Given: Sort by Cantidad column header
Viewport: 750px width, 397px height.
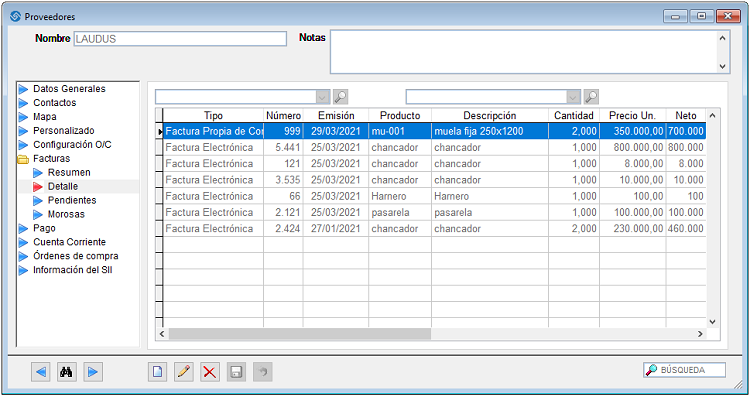Looking at the screenshot, I should (574, 115).
